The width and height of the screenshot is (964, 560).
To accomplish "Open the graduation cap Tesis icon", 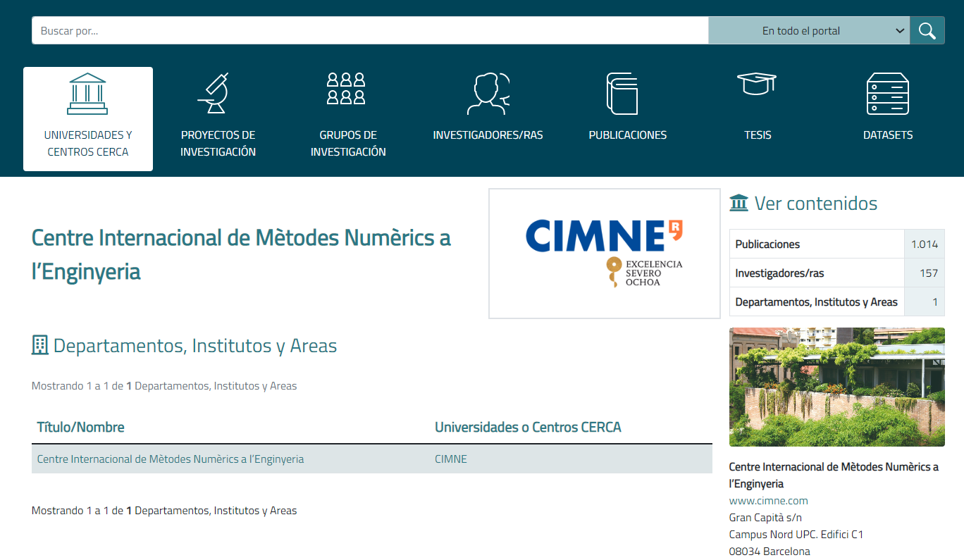I will 757,85.
